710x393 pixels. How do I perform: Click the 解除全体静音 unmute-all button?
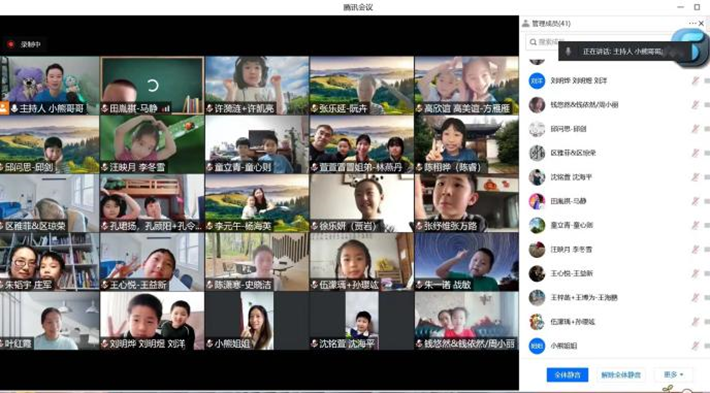pyautogui.click(x=621, y=374)
